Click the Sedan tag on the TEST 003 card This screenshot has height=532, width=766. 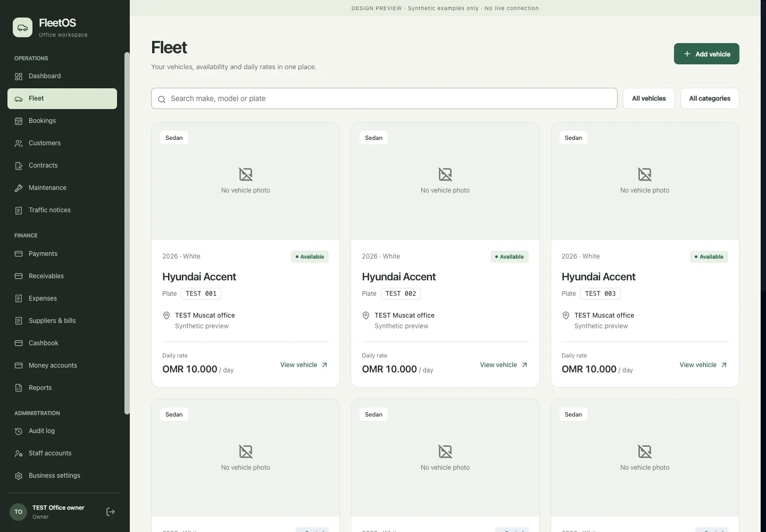[573, 138]
